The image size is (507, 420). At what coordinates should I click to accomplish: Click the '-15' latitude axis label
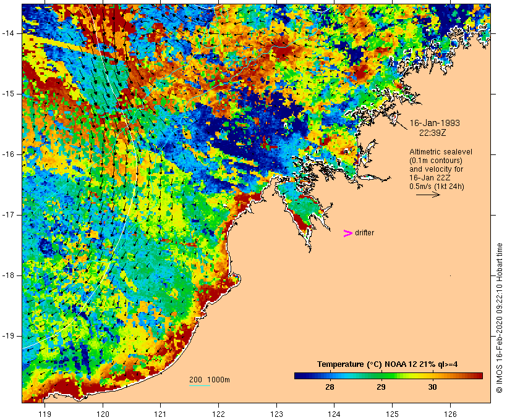pos(8,94)
